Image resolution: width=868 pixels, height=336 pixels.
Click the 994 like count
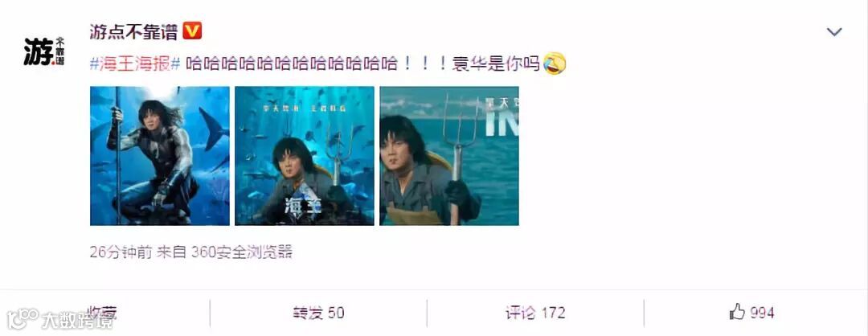(762, 313)
